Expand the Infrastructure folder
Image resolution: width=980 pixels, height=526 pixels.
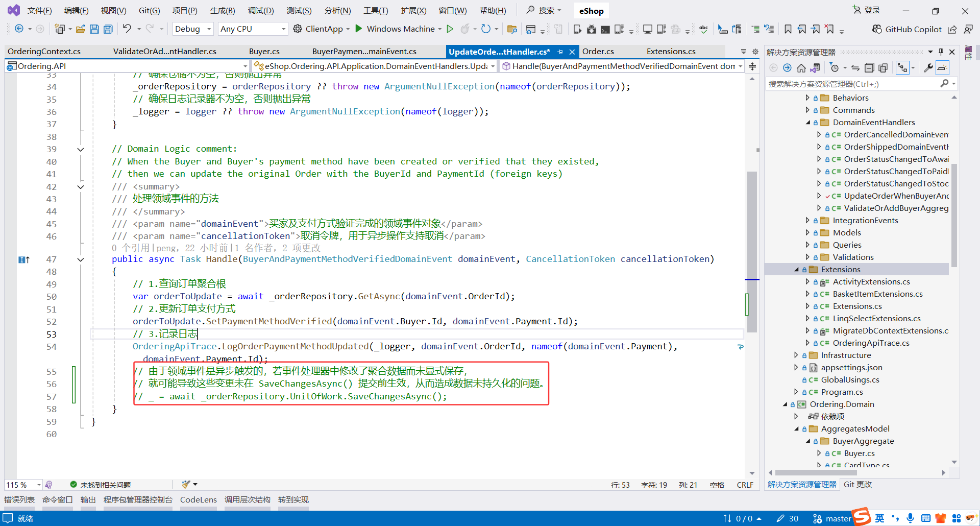(796, 355)
